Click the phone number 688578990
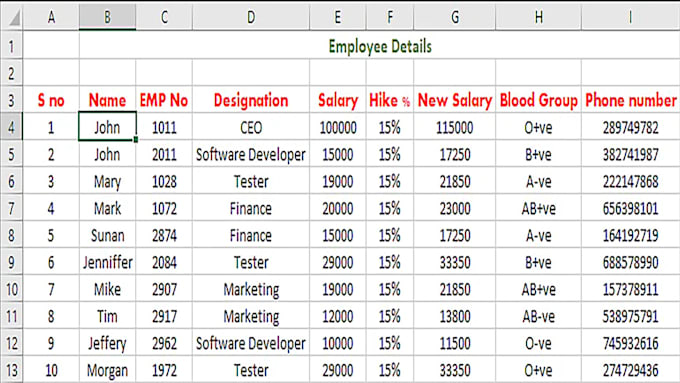The width and height of the screenshot is (680, 383). click(631, 262)
